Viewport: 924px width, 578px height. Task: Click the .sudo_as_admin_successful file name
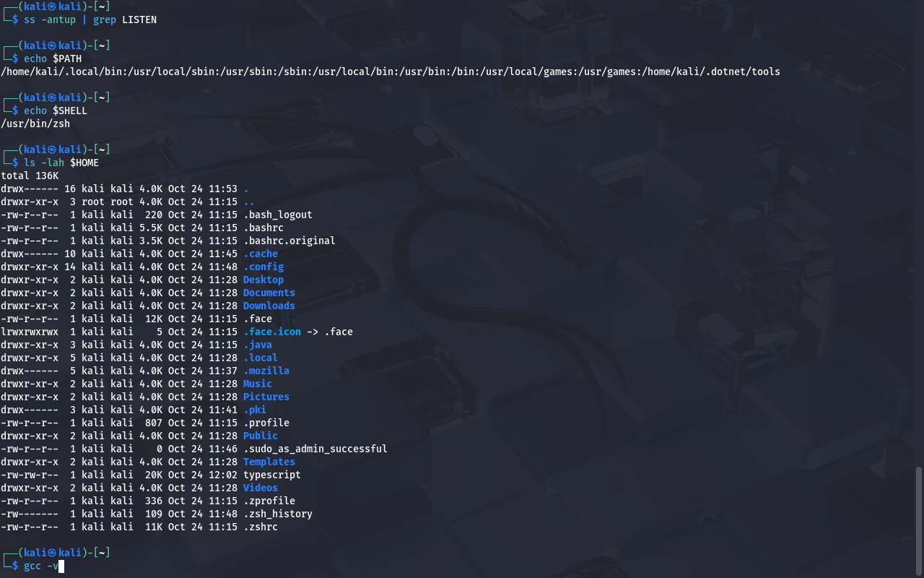click(315, 449)
